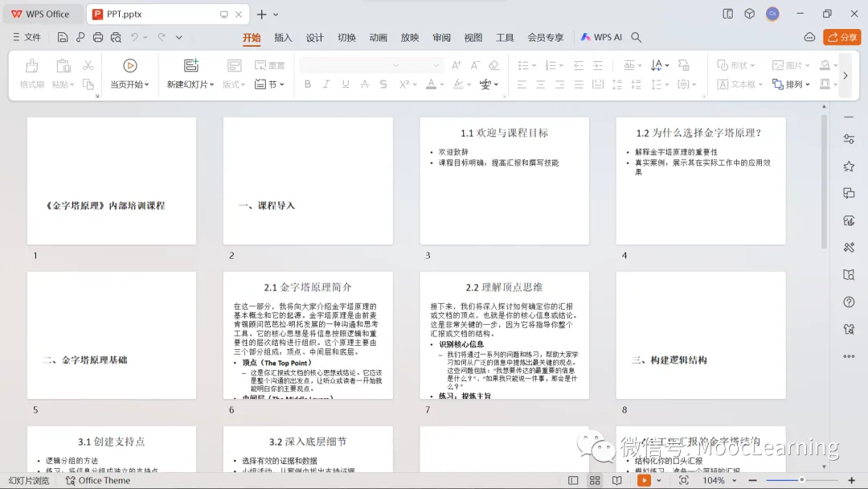The width and height of the screenshot is (868, 489).
Task: Toggle Align Center
Action: pos(541,84)
